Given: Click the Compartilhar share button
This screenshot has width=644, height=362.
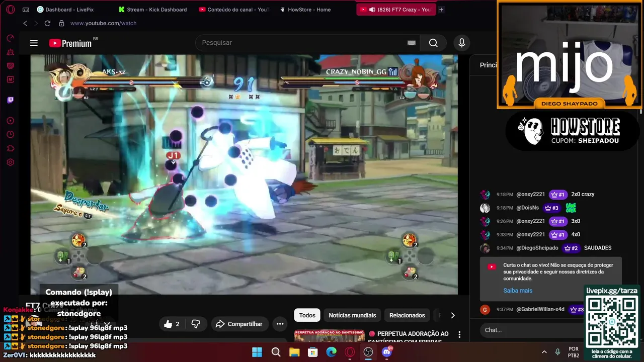Looking at the screenshot, I should click(239, 324).
